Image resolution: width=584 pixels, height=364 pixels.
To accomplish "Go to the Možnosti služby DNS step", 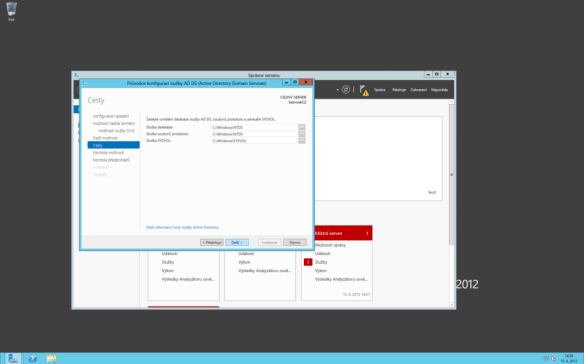I will click(x=116, y=131).
